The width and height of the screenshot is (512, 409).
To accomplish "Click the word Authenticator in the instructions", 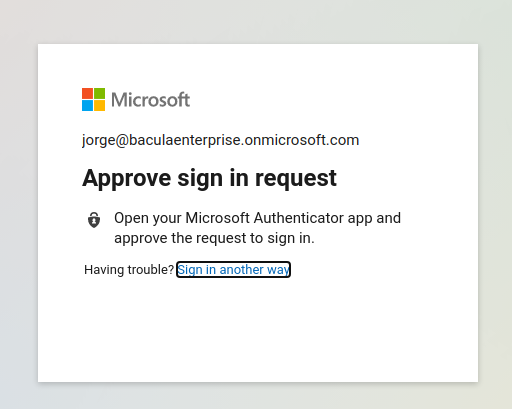I will pos(299,218).
